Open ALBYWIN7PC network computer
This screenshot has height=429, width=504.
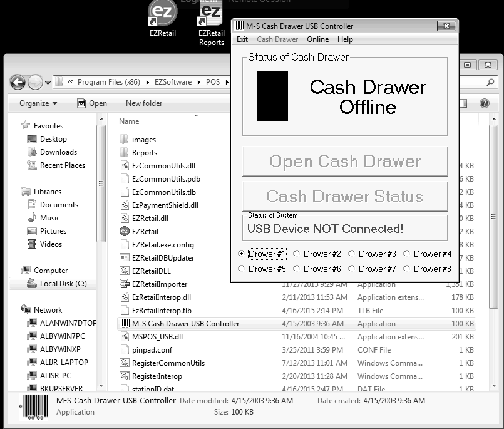tap(56, 336)
